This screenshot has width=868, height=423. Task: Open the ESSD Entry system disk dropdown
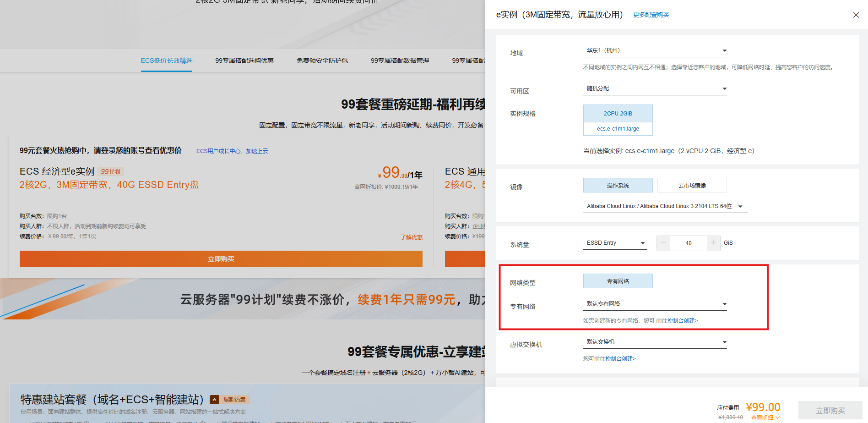pos(615,243)
